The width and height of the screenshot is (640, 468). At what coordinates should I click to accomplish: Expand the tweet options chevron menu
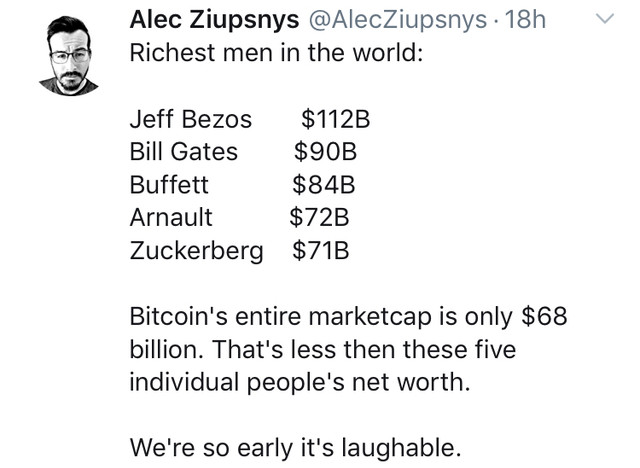[x=605, y=19]
